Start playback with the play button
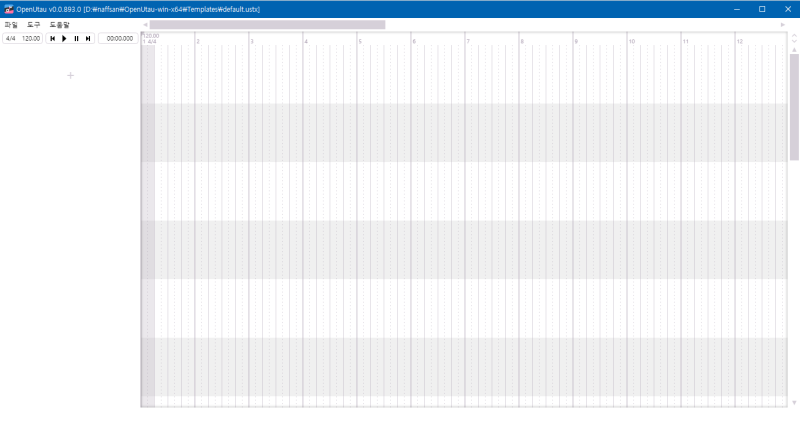 click(64, 38)
